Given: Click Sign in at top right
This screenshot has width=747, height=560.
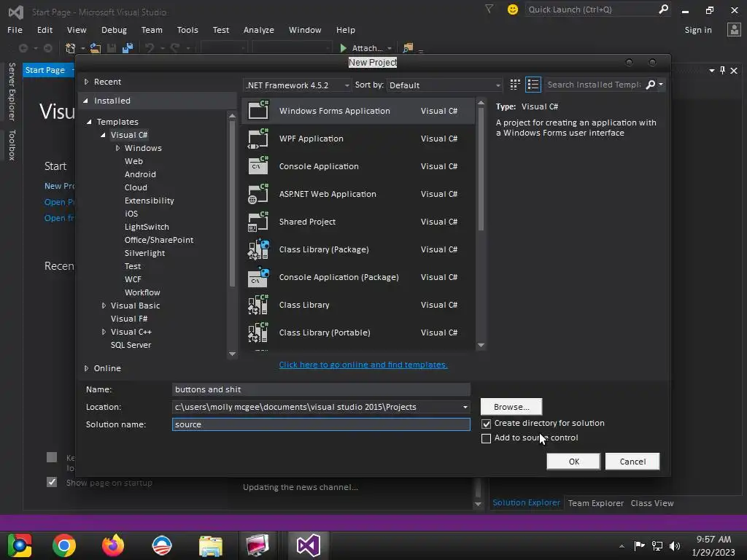Looking at the screenshot, I should [698, 30].
